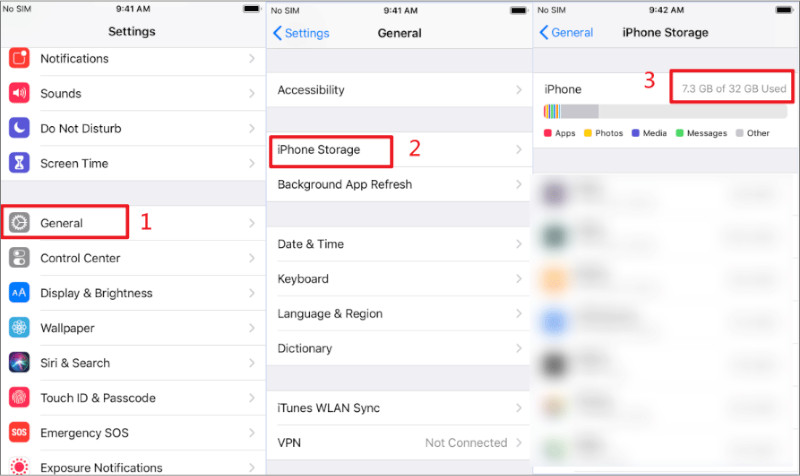
Task: Tap the Screen Time hourglass icon
Action: (20, 163)
